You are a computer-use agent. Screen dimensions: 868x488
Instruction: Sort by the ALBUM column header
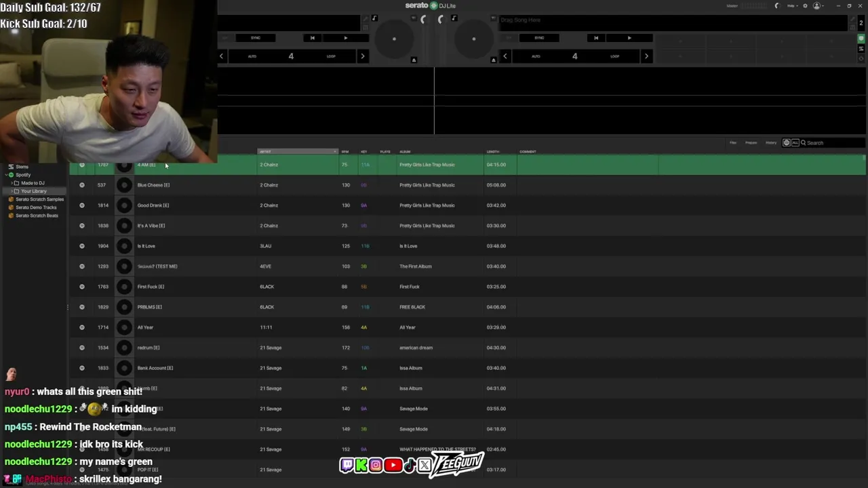405,152
